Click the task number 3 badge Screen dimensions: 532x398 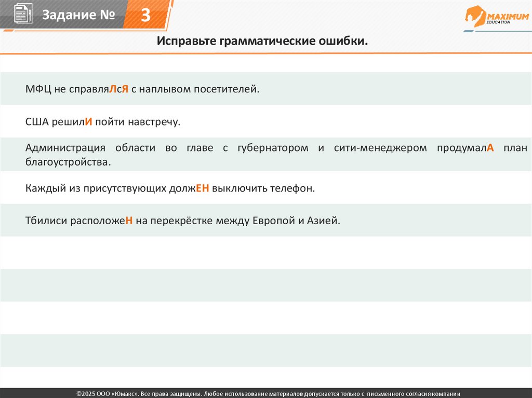[x=145, y=15]
